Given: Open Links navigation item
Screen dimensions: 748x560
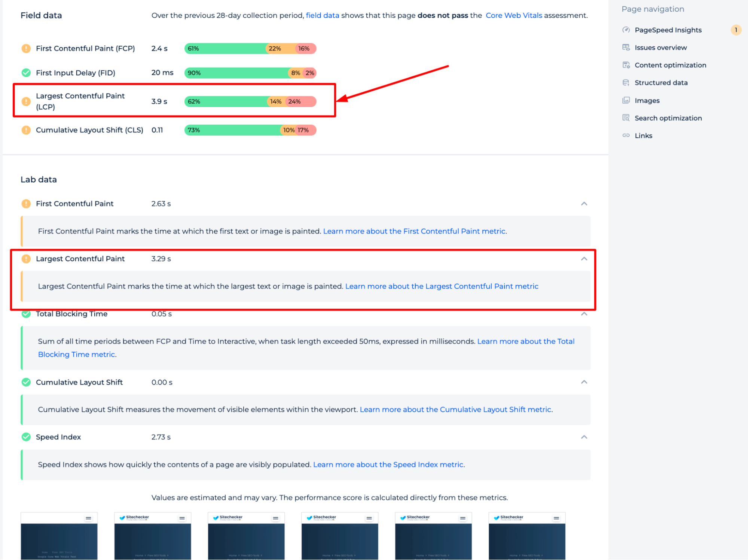Looking at the screenshot, I should 643,136.
